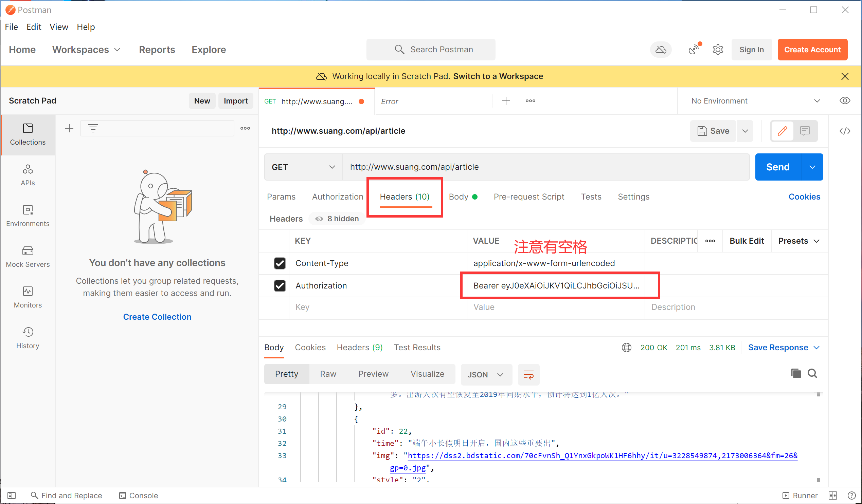Open the collections options three-dot menu
Viewport: 862px width, 504px height.
click(245, 128)
